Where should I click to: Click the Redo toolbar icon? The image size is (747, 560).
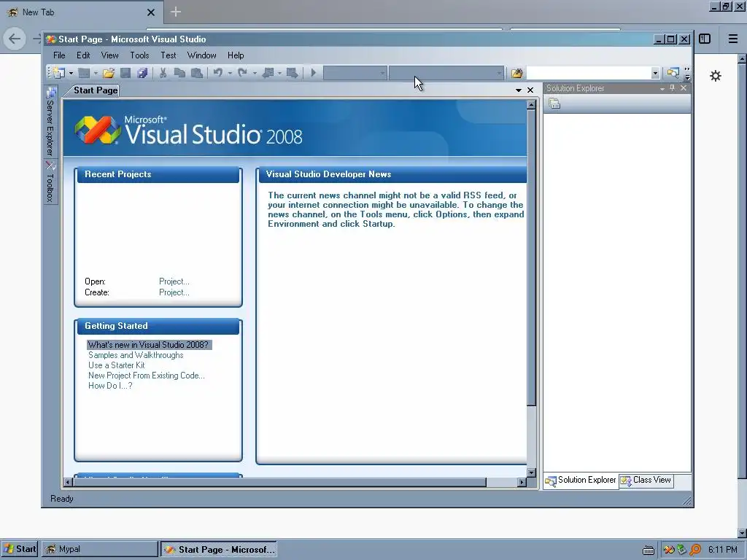point(242,73)
